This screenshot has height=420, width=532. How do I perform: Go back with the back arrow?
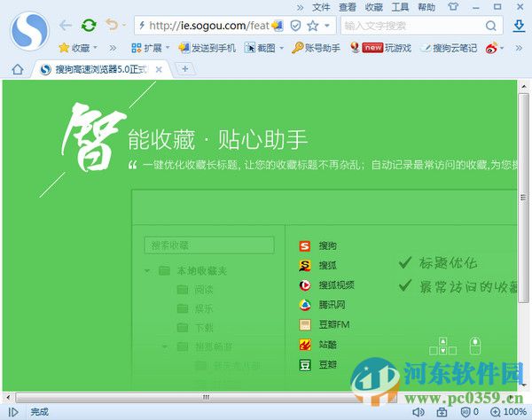[65, 26]
